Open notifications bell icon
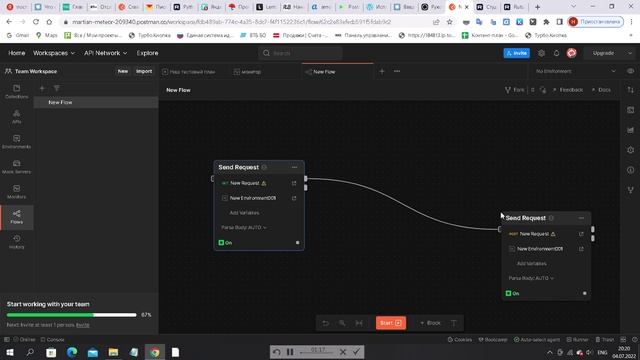The height and width of the screenshot is (360, 640). click(556, 53)
